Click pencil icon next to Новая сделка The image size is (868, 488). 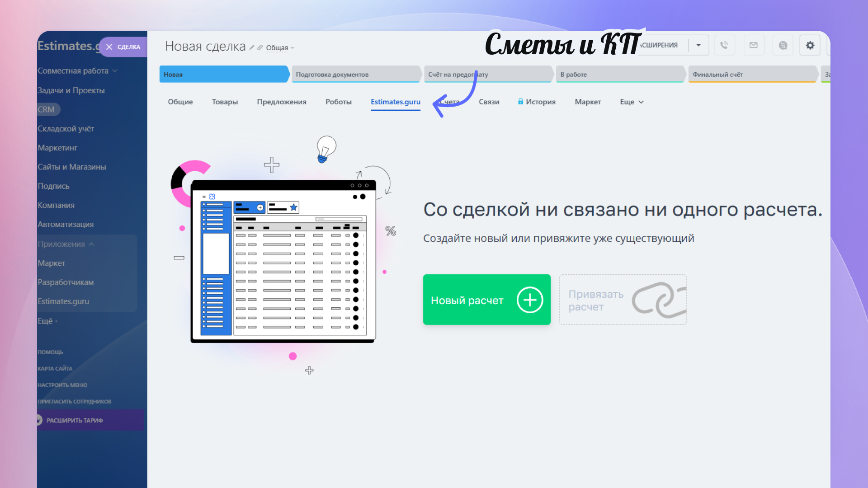252,47
